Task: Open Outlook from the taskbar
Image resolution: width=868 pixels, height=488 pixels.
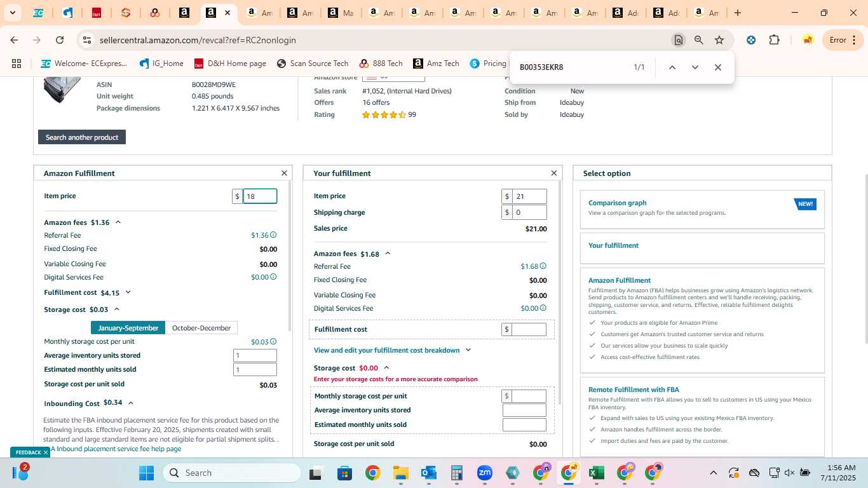Action: (x=428, y=473)
